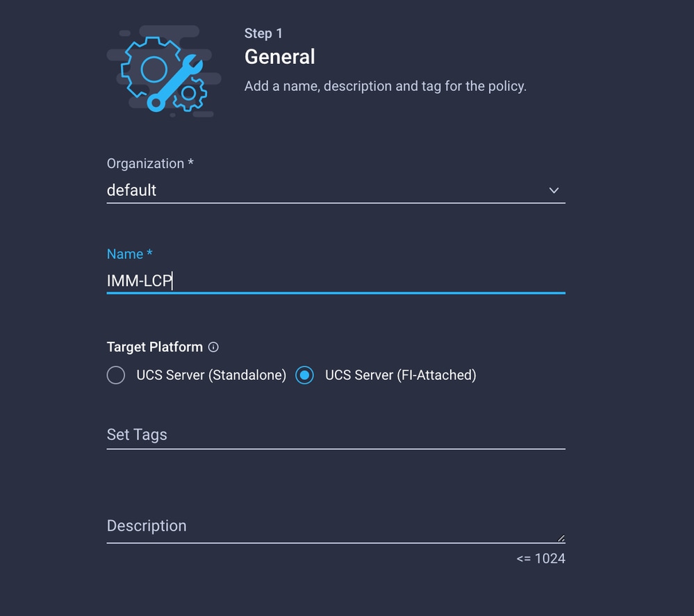This screenshot has height=616, width=694.
Task: Click the General step heading
Action: 280,57
